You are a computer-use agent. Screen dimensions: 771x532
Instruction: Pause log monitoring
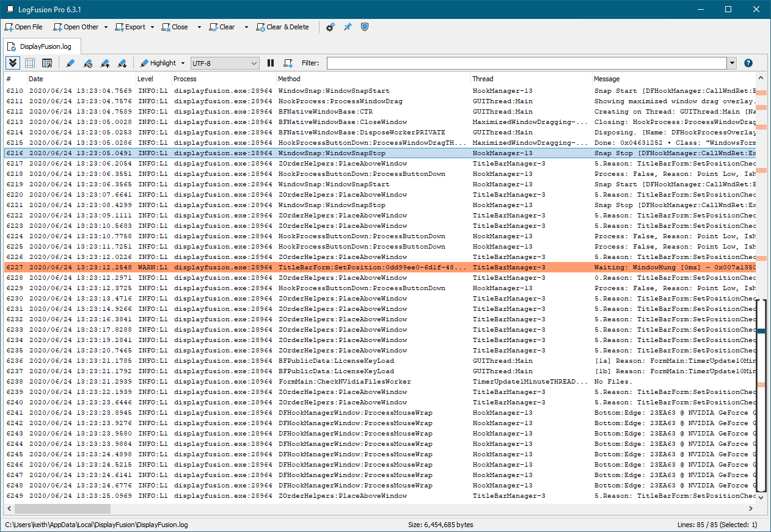[x=271, y=63]
